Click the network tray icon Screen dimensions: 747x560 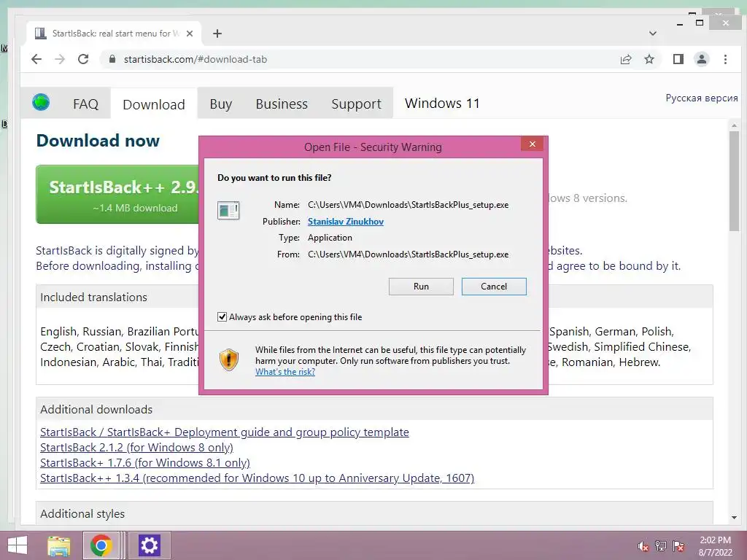click(661, 545)
